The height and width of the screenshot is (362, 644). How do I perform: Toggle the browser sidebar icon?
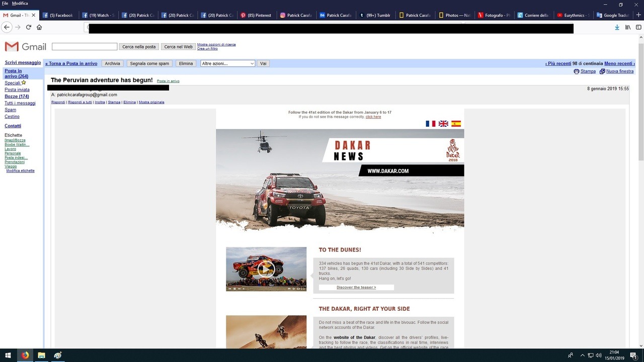pyautogui.click(x=639, y=27)
